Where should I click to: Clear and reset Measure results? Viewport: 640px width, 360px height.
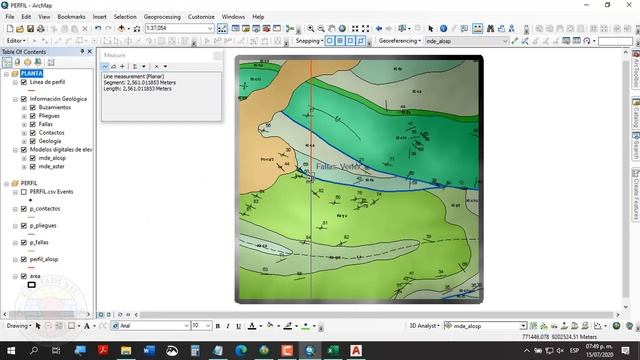tap(156, 66)
